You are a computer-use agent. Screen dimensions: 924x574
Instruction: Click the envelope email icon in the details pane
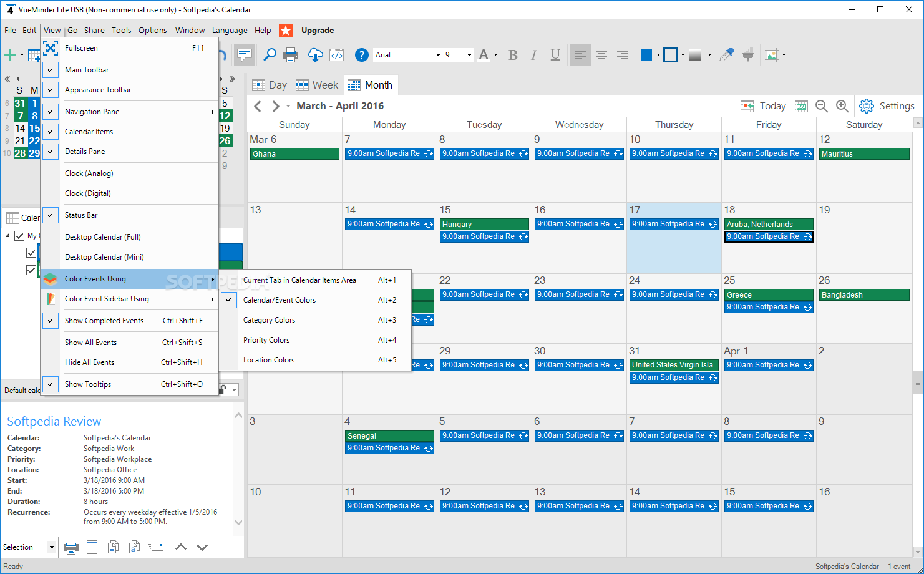click(156, 547)
